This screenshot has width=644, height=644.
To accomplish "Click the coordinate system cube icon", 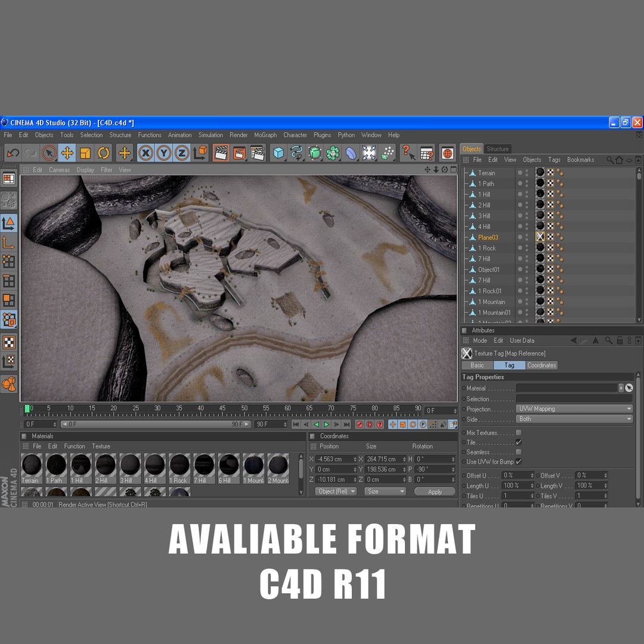I will [200, 153].
